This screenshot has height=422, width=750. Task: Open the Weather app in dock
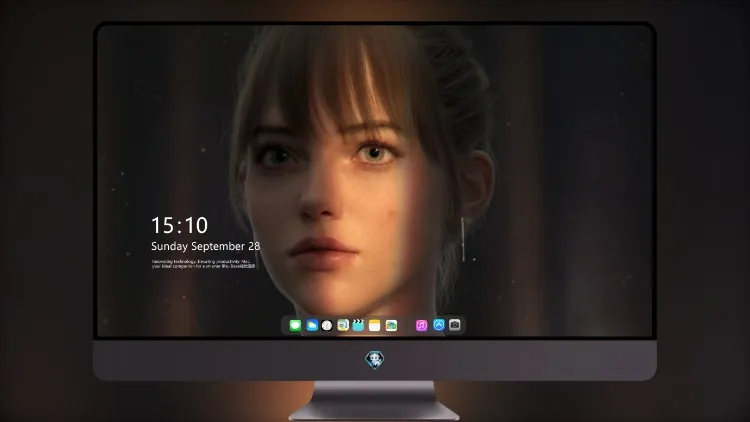coord(312,325)
